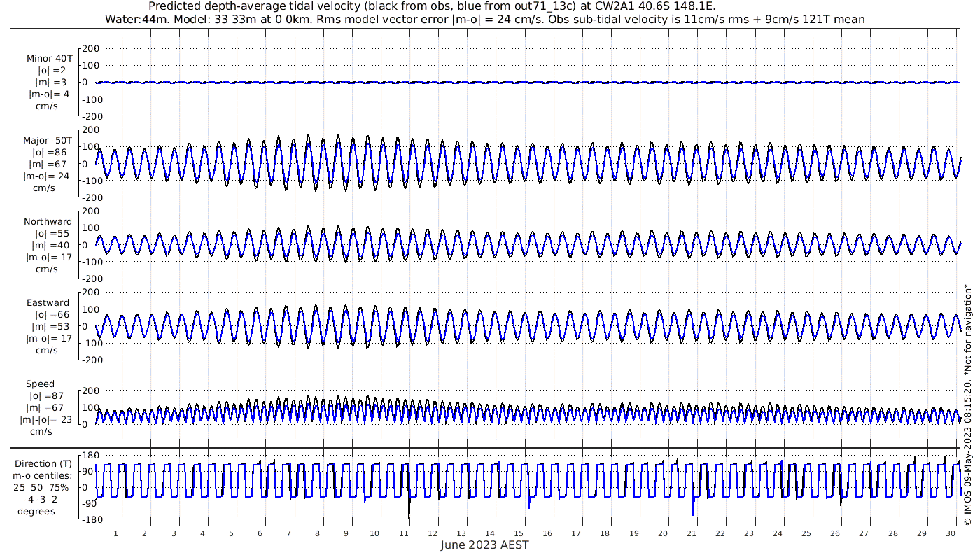Click the '-4 -3 -2' centile values
Image resolution: width=980 pixels, height=560 pixels.
pyautogui.click(x=40, y=499)
